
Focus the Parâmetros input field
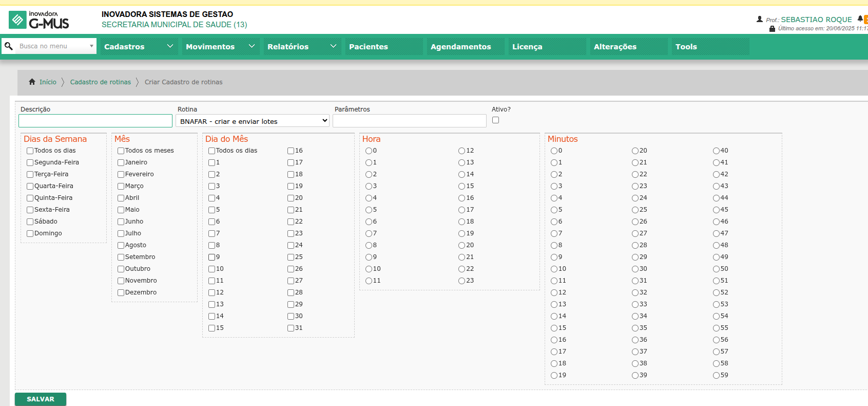410,121
